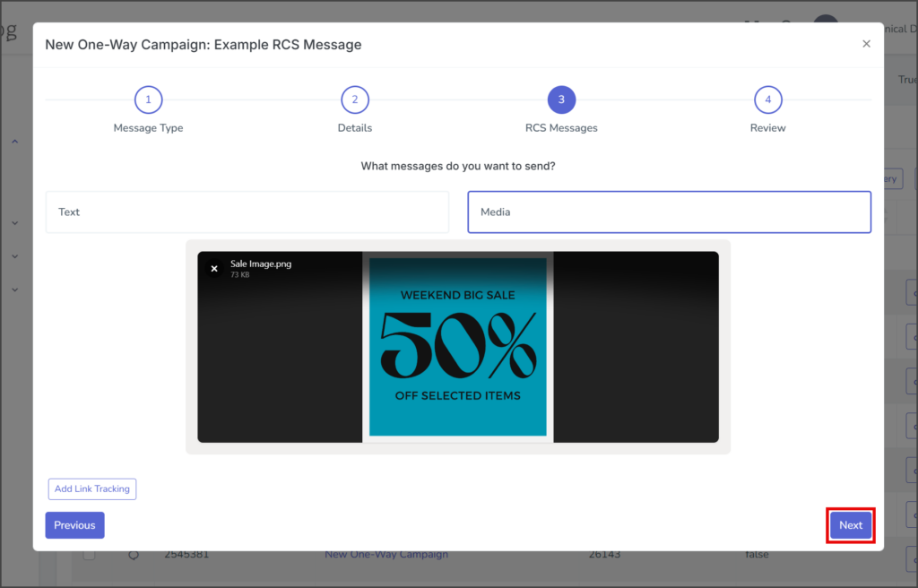This screenshot has height=588, width=918.
Task: Continue with the Next button
Action: coord(851,525)
